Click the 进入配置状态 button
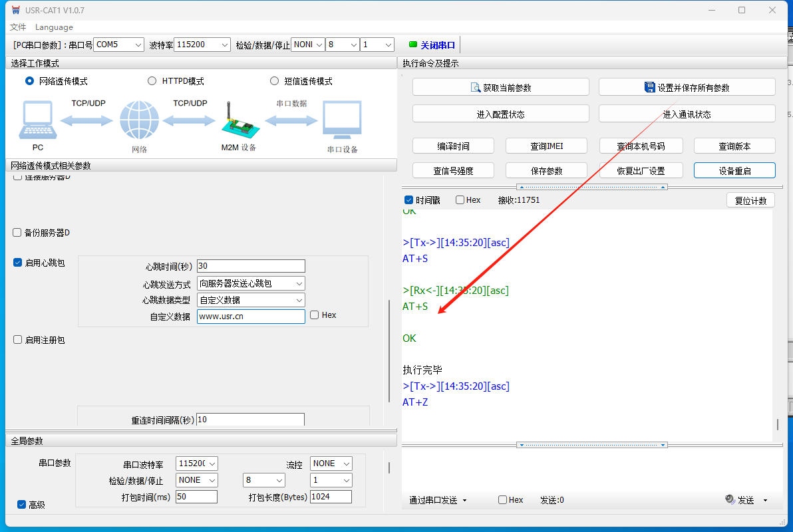 [500, 114]
